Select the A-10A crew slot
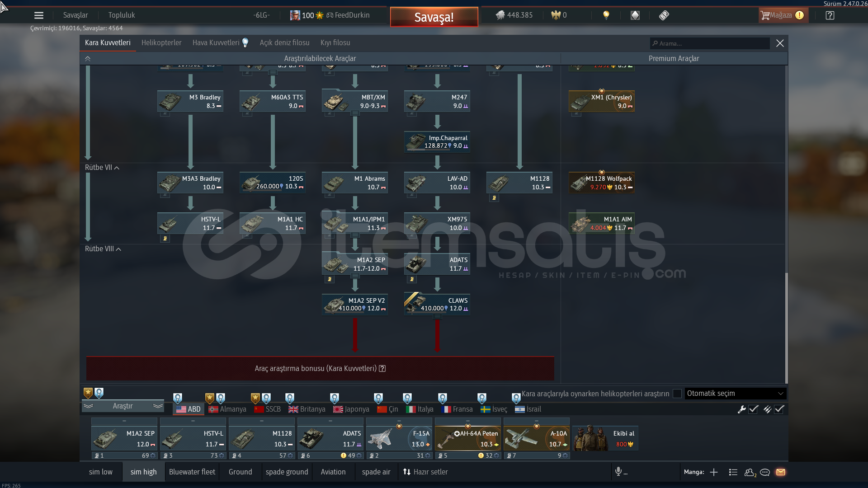868x488 pixels. point(537,438)
